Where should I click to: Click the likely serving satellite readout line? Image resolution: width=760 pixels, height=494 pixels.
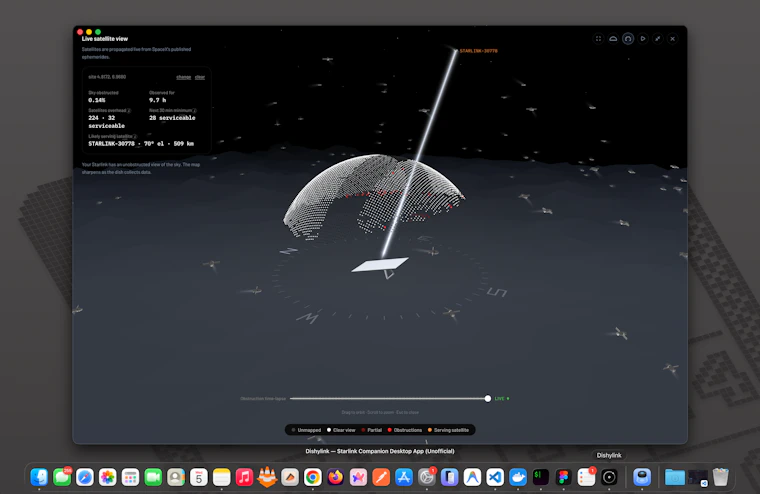point(141,143)
